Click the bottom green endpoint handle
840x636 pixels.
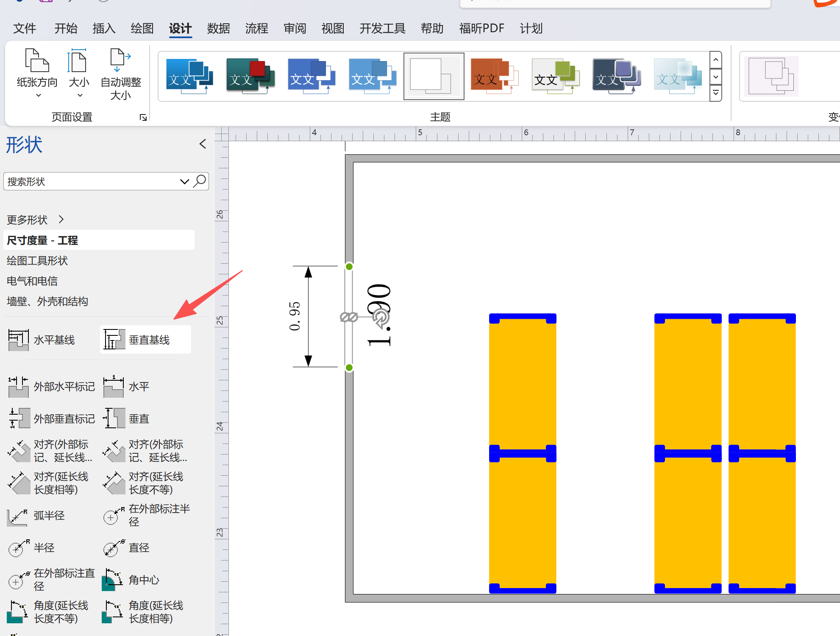click(x=349, y=368)
